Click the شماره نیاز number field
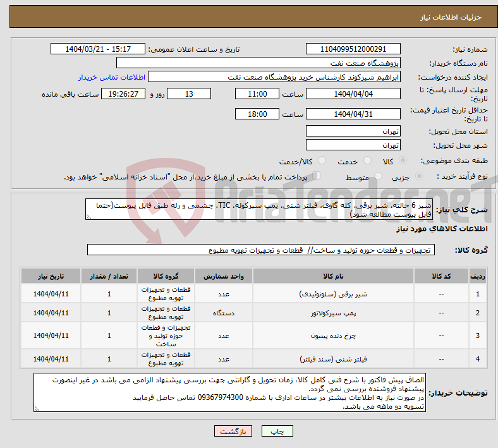Viewport: 498px width, 448px height. coord(353,49)
